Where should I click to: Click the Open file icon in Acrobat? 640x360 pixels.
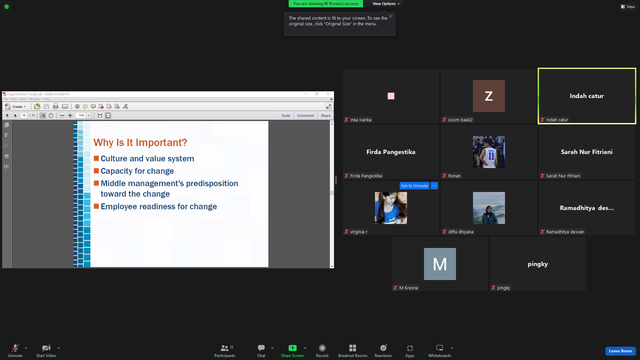(x=37, y=107)
